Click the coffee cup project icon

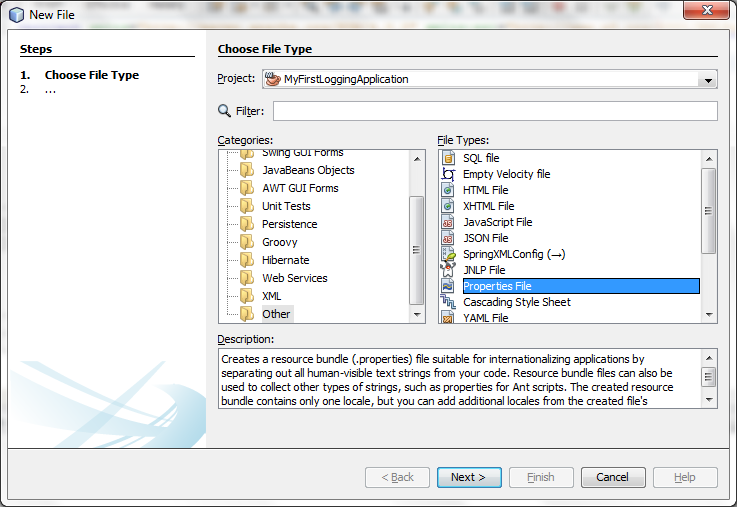pyautogui.click(x=273, y=79)
